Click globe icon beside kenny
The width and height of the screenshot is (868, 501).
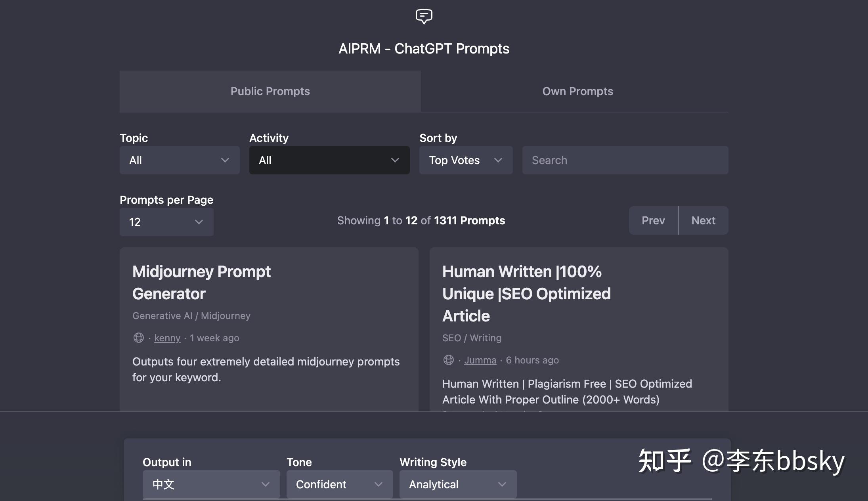[x=139, y=338]
